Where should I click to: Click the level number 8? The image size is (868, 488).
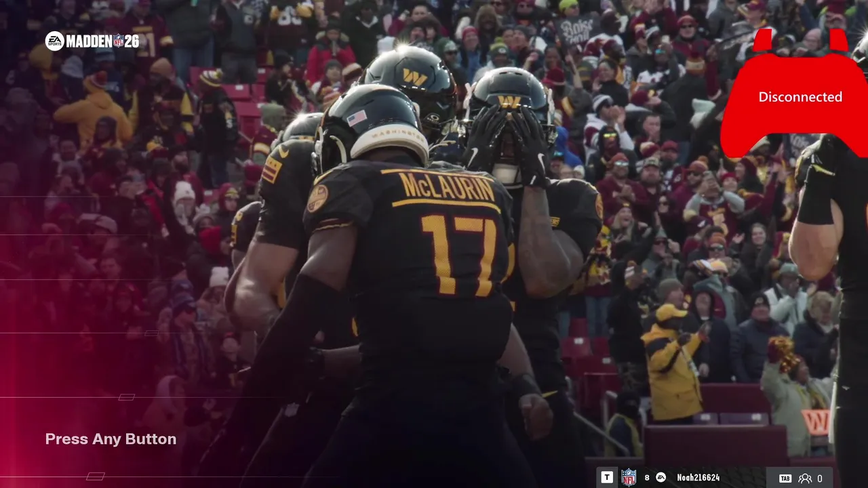pyautogui.click(x=647, y=478)
